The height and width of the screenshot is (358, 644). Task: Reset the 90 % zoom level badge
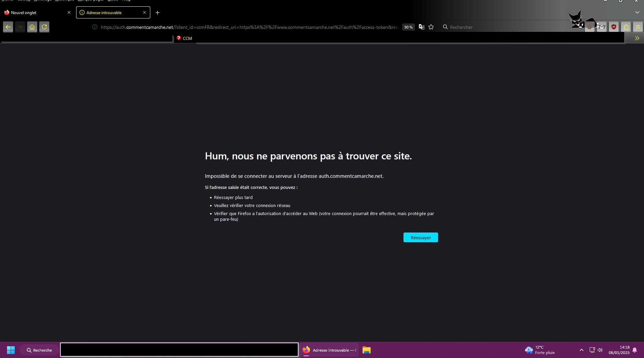pyautogui.click(x=408, y=27)
